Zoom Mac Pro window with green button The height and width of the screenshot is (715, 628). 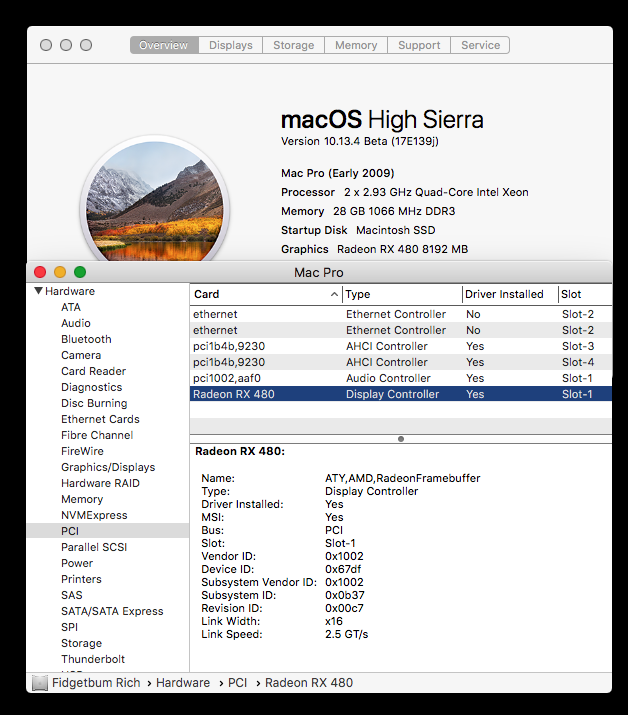pyautogui.click(x=80, y=272)
